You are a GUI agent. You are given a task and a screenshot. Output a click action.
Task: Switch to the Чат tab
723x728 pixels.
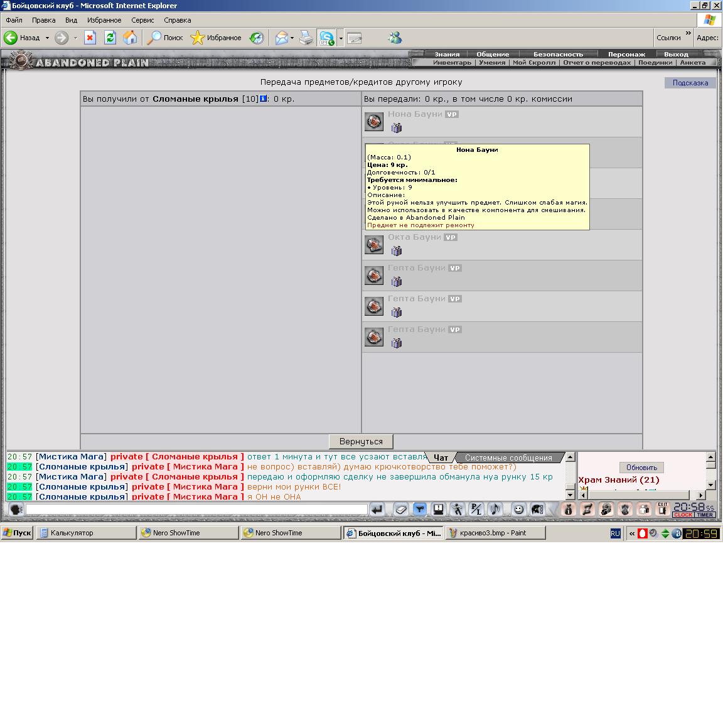(441, 458)
